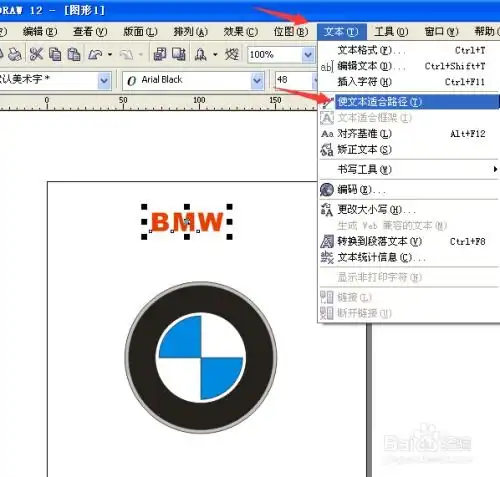The height and width of the screenshot is (477, 500).
Task: Click the top-left selection handle of BMW
Action: pyautogui.click(x=144, y=207)
